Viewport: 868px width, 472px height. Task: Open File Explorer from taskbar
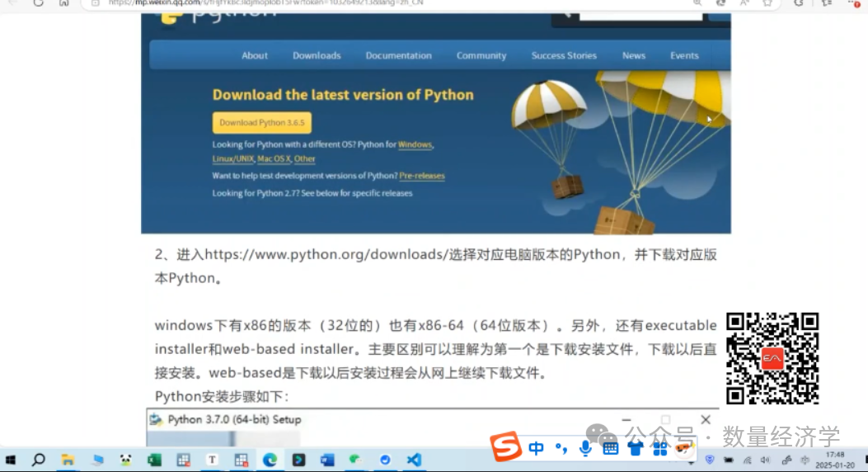pos(68,460)
